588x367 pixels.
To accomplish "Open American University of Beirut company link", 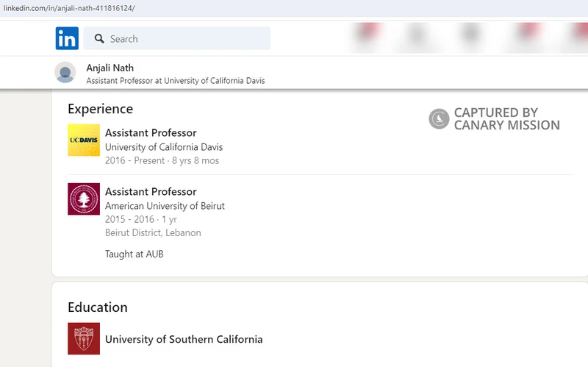I will [165, 206].
